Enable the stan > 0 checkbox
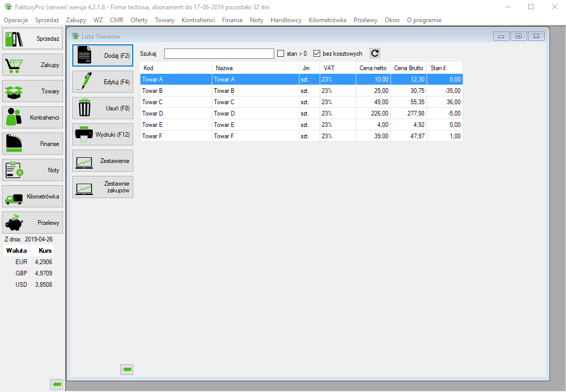 pos(281,54)
